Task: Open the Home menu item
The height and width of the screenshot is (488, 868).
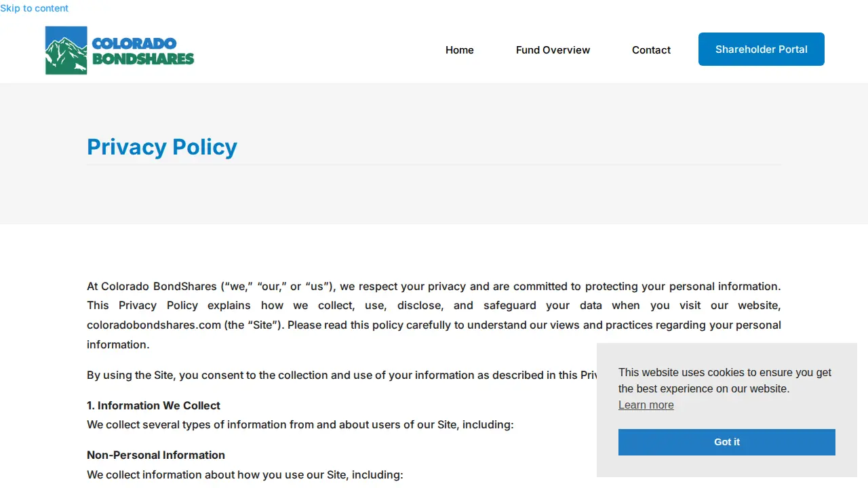Action: (460, 49)
